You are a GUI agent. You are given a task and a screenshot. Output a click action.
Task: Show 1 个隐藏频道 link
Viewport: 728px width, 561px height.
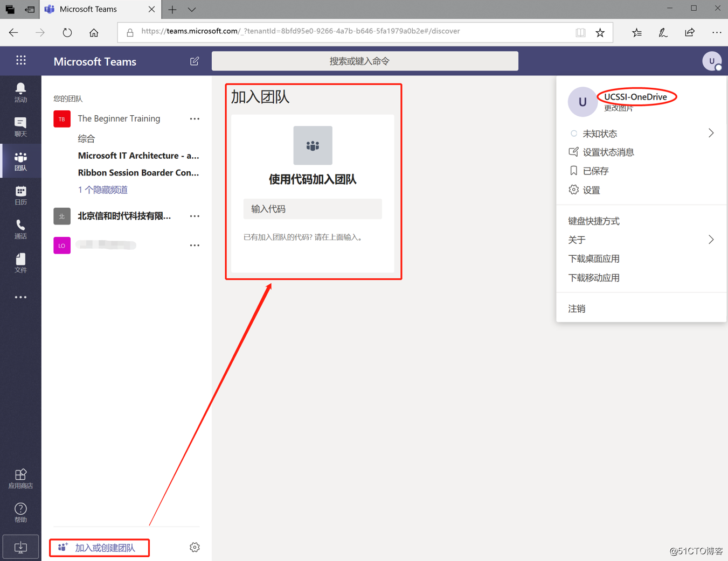coord(103,190)
